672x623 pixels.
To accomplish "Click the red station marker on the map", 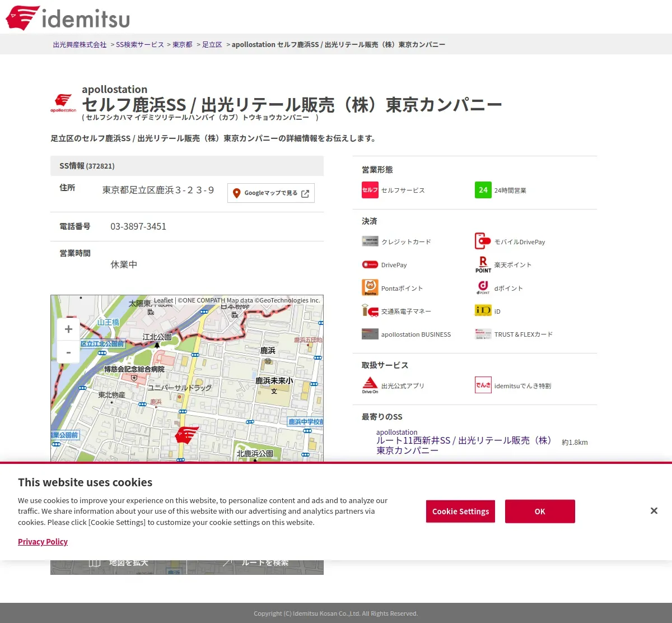I will 186,435.
